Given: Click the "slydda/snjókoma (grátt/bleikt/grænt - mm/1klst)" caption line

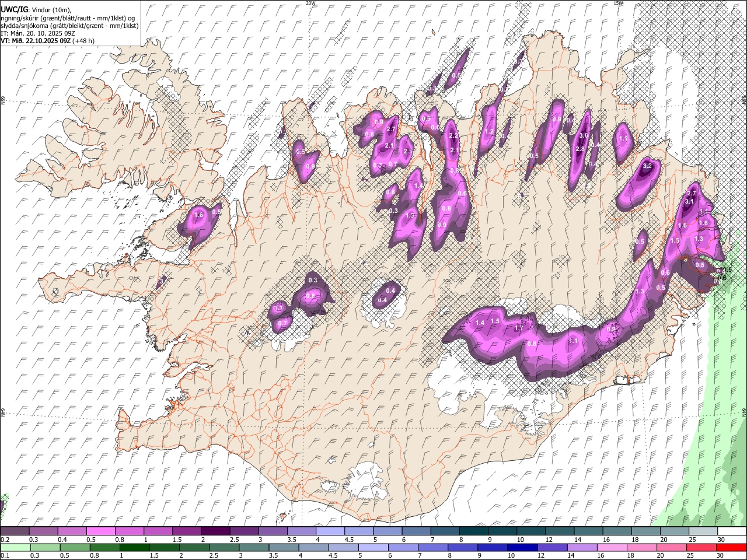Looking at the screenshot, I should click(x=69, y=26).
